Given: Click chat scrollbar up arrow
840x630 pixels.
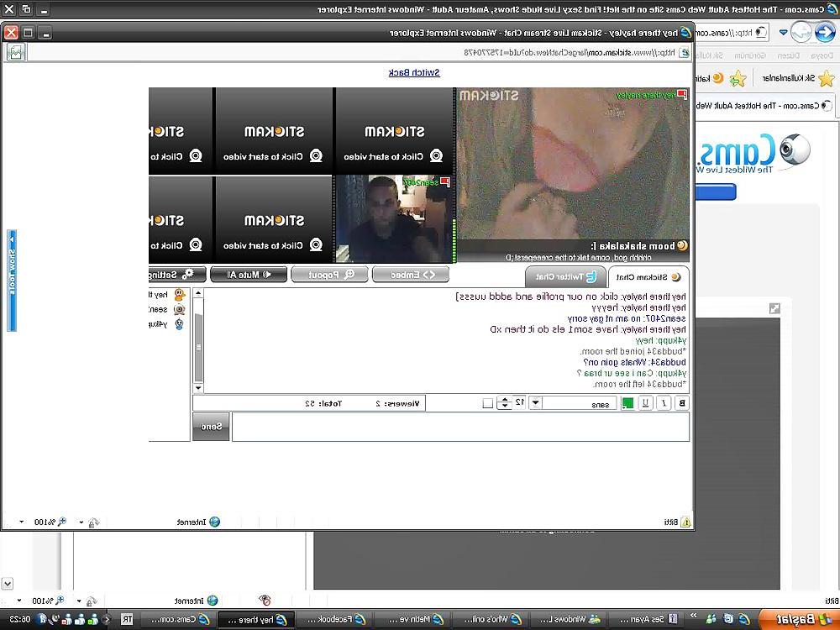Looking at the screenshot, I should tap(198, 293).
